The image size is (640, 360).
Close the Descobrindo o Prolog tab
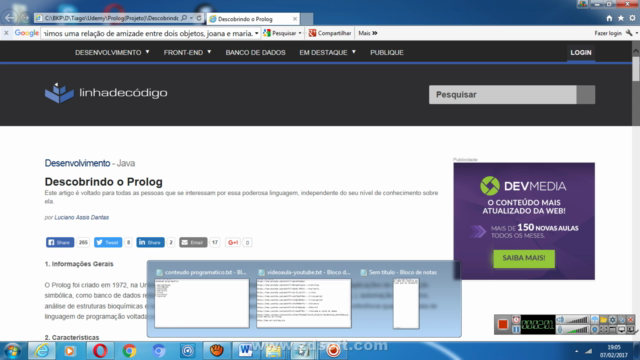pos(295,19)
